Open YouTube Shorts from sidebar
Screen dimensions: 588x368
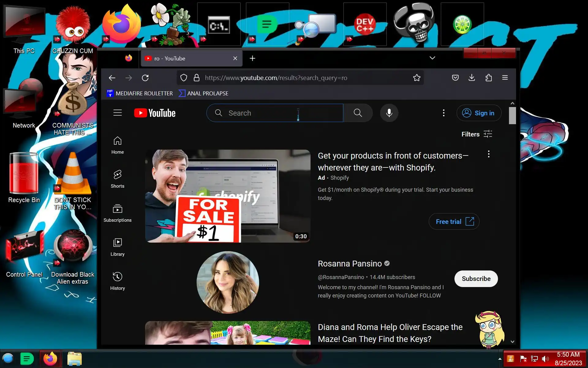pos(117,179)
